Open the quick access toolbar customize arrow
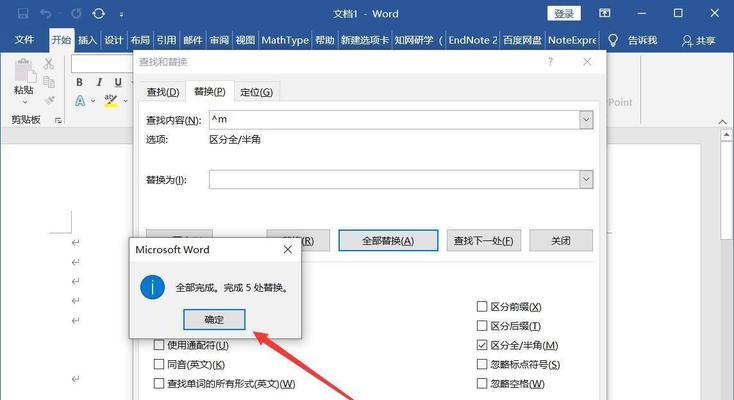 (x=121, y=15)
